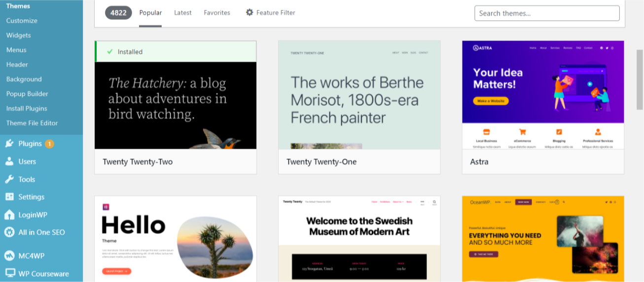
Task: Click the Feature Filter gear icon
Action: 250,12
